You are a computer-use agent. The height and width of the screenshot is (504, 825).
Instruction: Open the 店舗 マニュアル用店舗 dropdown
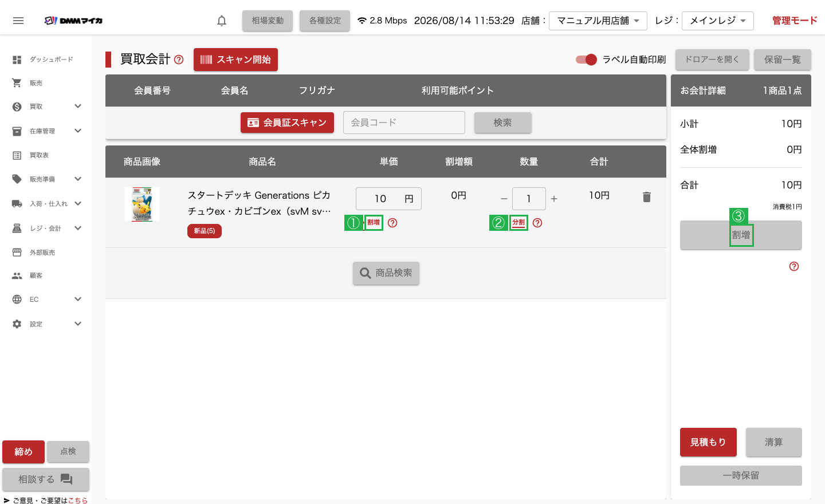coord(598,21)
